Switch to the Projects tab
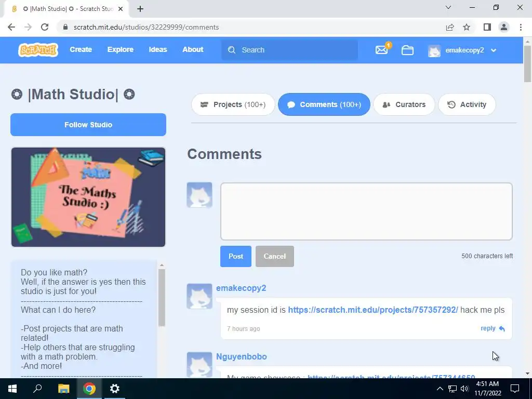Viewport: 532px width, 399px height. [x=233, y=104]
